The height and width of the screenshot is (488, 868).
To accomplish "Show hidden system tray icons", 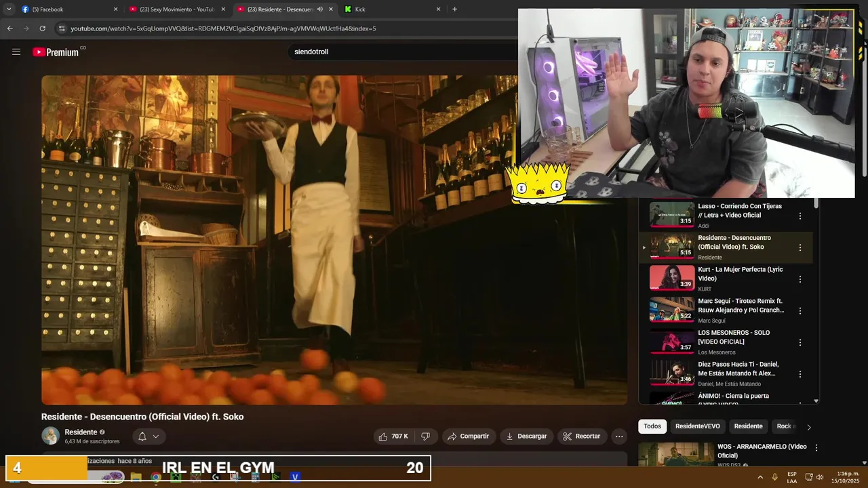I will pyautogui.click(x=759, y=477).
